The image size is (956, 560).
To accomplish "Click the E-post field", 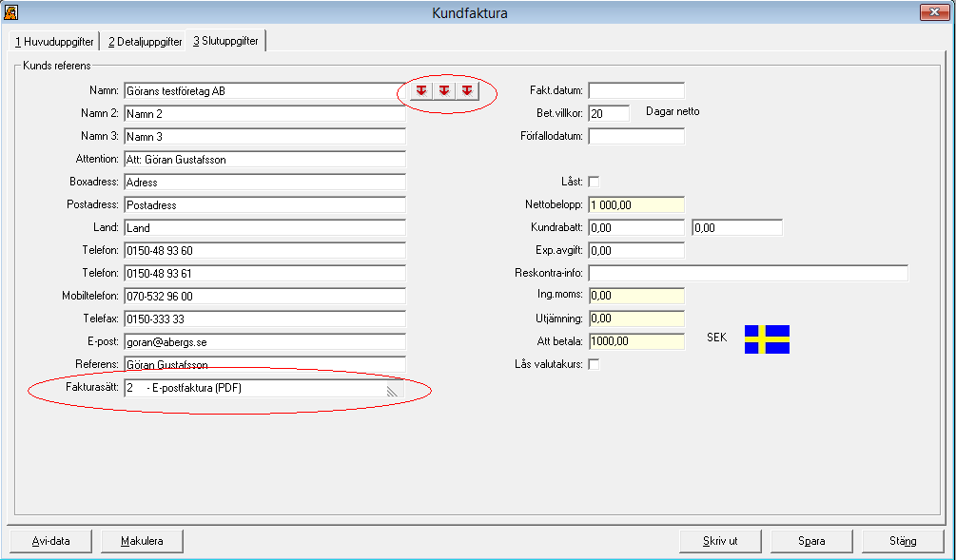I will [x=264, y=342].
